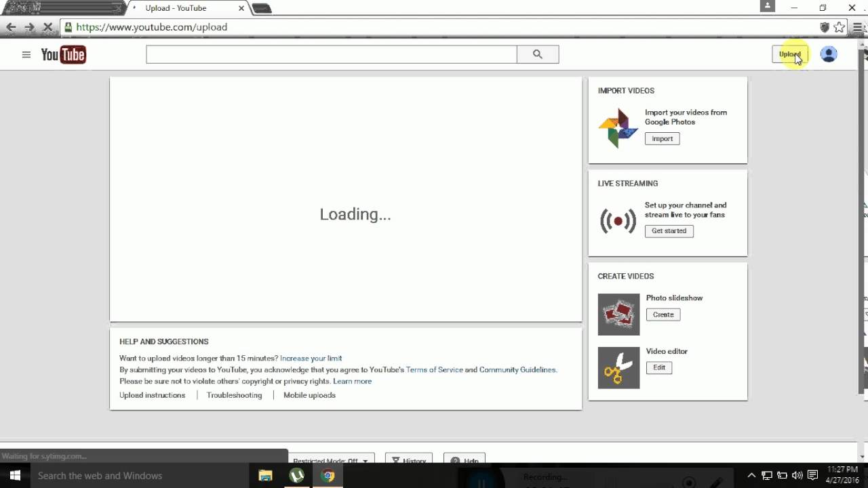Click the YouTube logo
The height and width of the screenshot is (488, 868).
coord(63,55)
